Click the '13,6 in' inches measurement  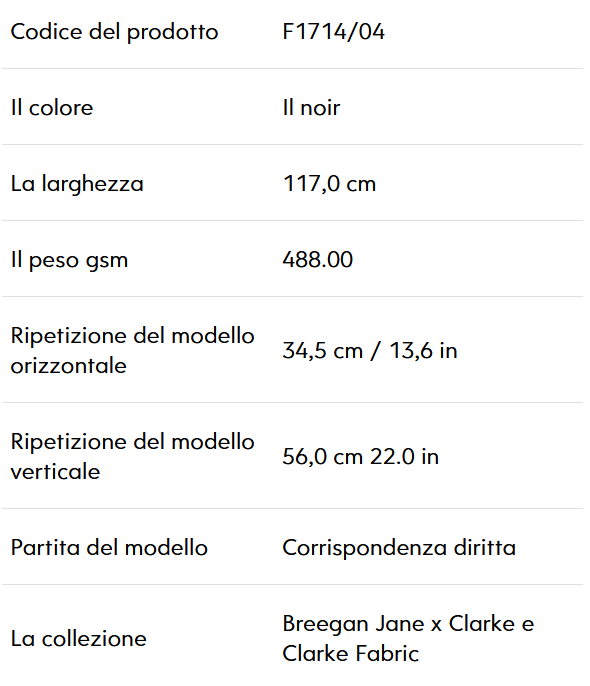click(x=423, y=351)
